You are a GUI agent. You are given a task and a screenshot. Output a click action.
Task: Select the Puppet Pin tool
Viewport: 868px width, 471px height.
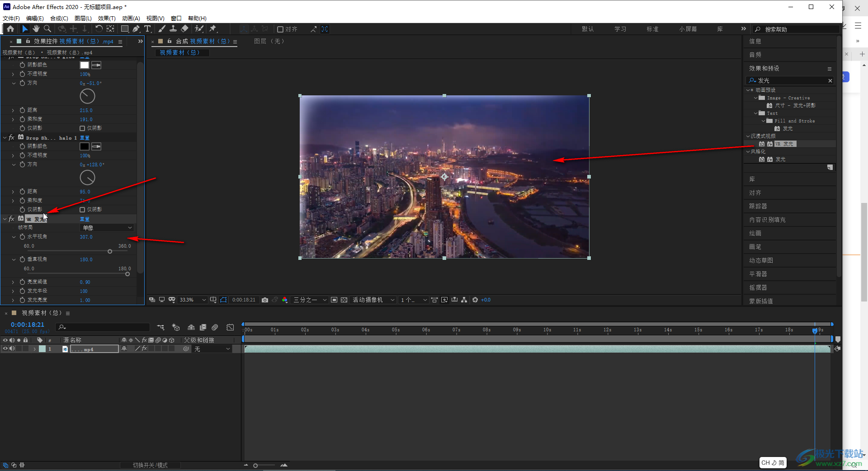213,29
